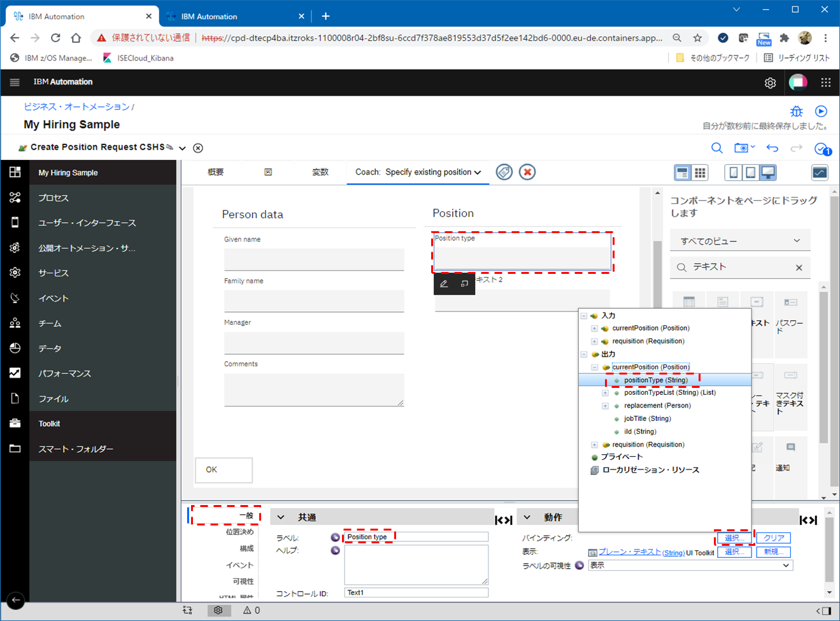840x621 pixels.
Task: Open the snapshot camera menu
Action: (x=744, y=148)
